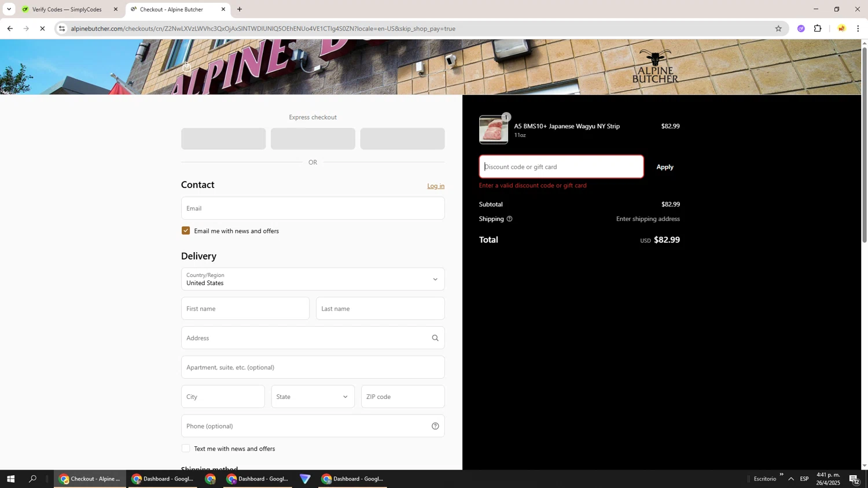Open the blue triangle app in taskbar
This screenshot has height=488, width=868.
pyautogui.click(x=305, y=479)
